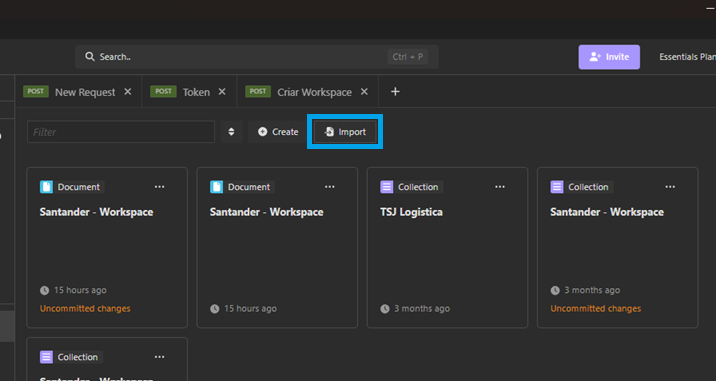Image resolution: width=716 pixels, height=381 pixels.
Task: Switch to the Criar Workspace tab
Action: (314, 92)
